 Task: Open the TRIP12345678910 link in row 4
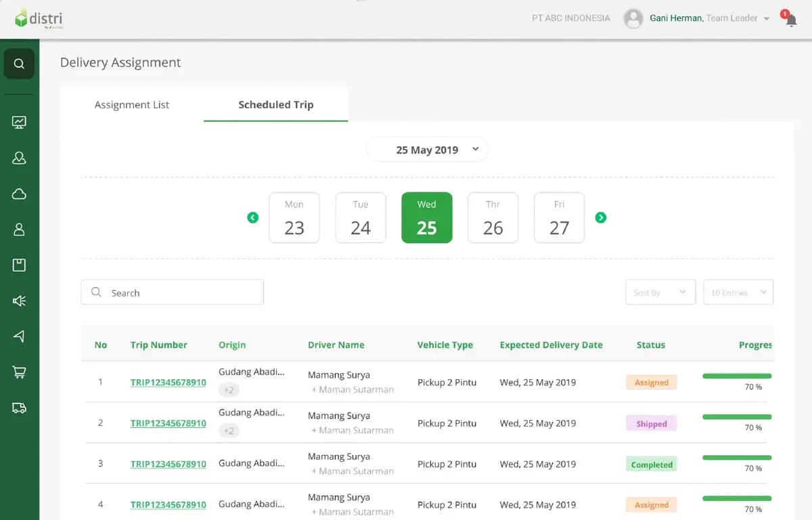[168, 504]
